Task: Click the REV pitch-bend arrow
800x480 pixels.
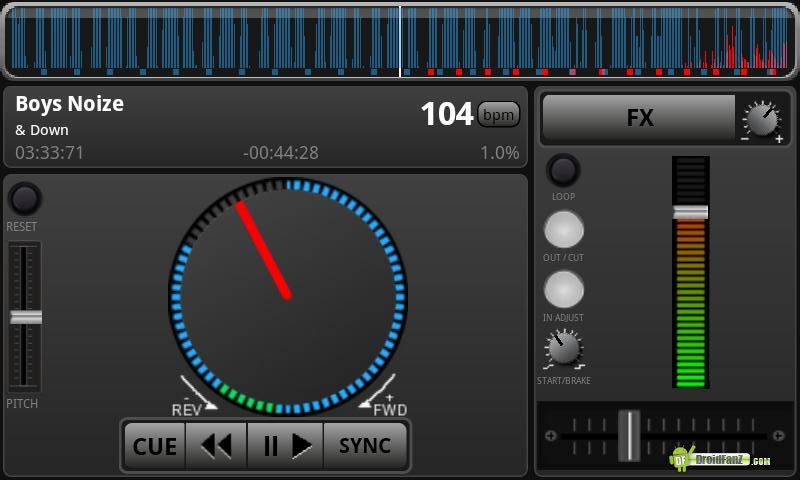Action: [197, 393]
